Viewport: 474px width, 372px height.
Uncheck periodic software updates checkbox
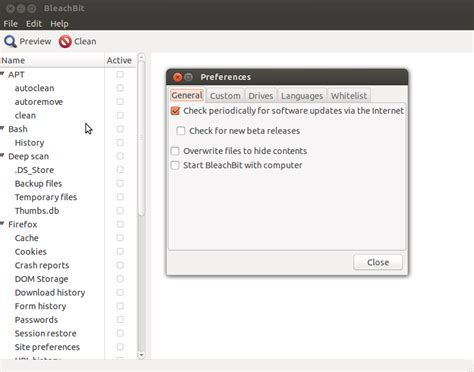pos(175,111)
